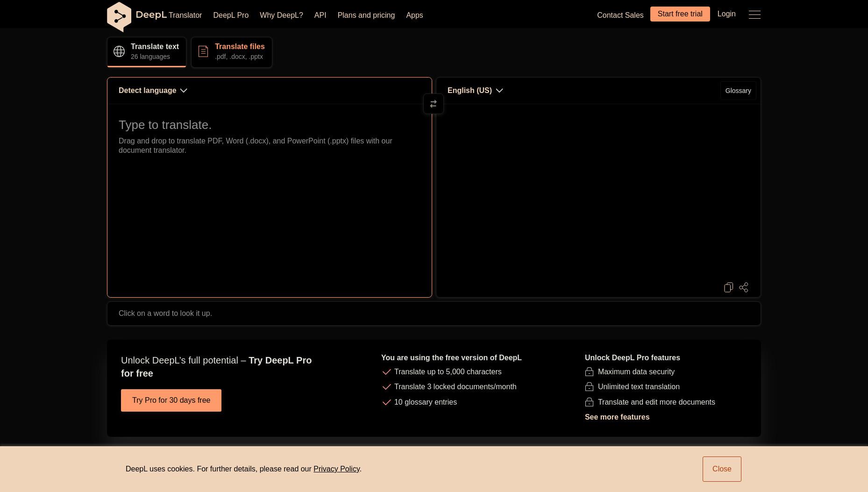This screenshot has height=492, width=868.
Task: Click the globe icon in Translate text tab
Action: pyautogui.click(x=119, y=51)
